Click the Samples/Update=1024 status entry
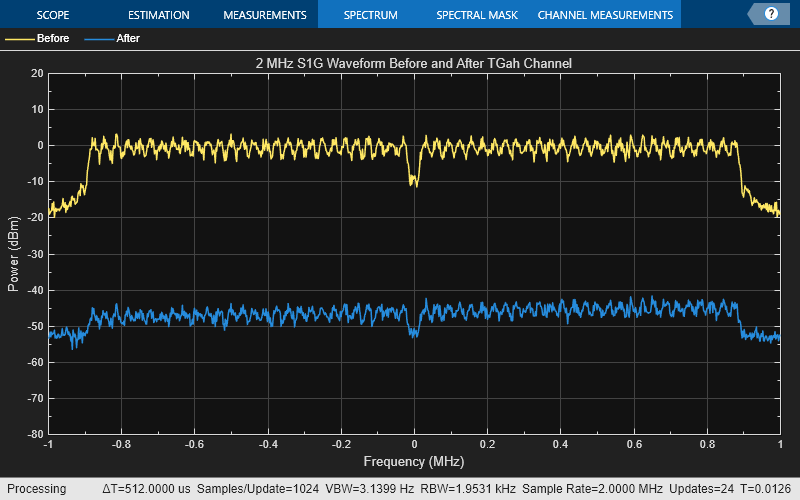Screen dimensions: 800x500 click(x=258, y=489)
